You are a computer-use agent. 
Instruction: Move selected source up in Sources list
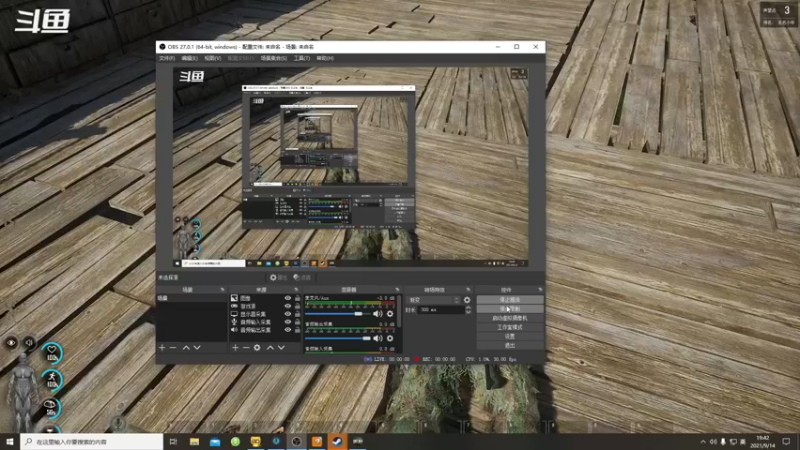pyautogui.click(x=270, y=347)
